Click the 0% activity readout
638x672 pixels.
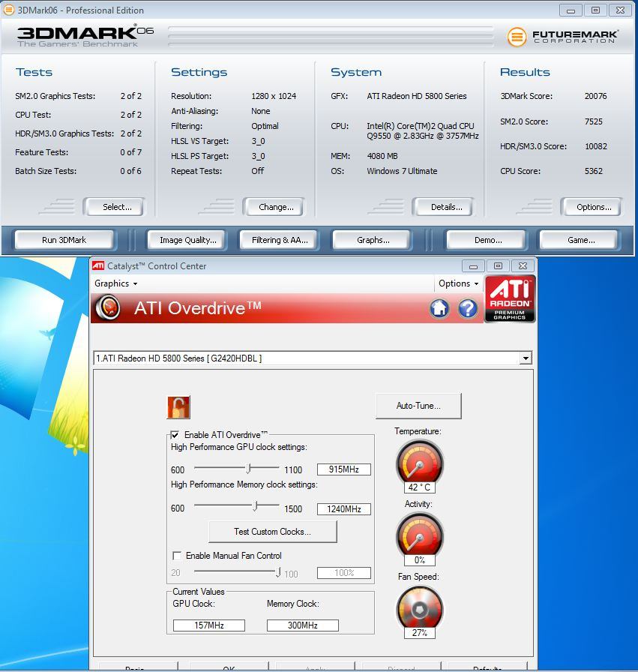click(420, 560)
